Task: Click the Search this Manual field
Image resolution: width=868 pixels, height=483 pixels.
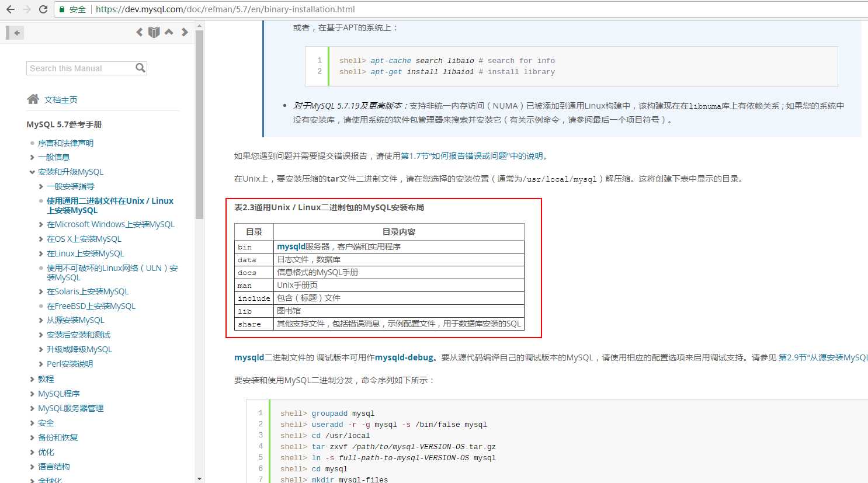Action: 81,68
